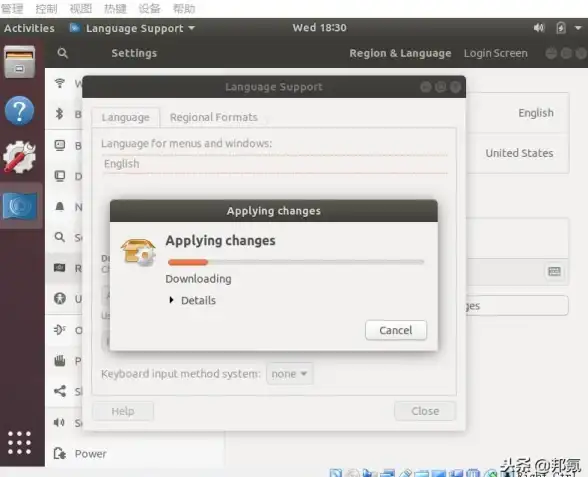This screenshot has width=588, height=477.
Task: Open the Keyboard input method system dropdown
Action: point(290,374)
